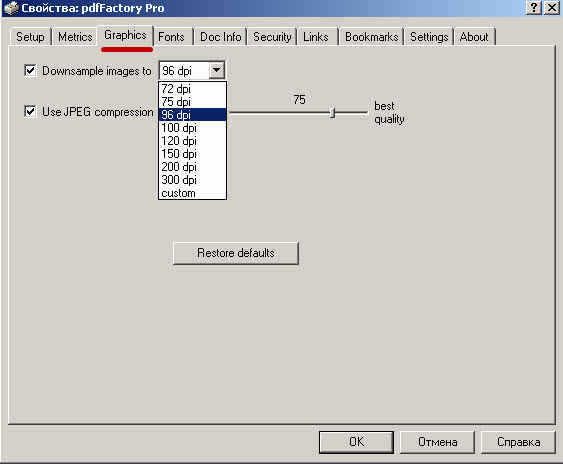Open the About tab
The height and width of the screenshot is (464, 563).
(474, 37)
